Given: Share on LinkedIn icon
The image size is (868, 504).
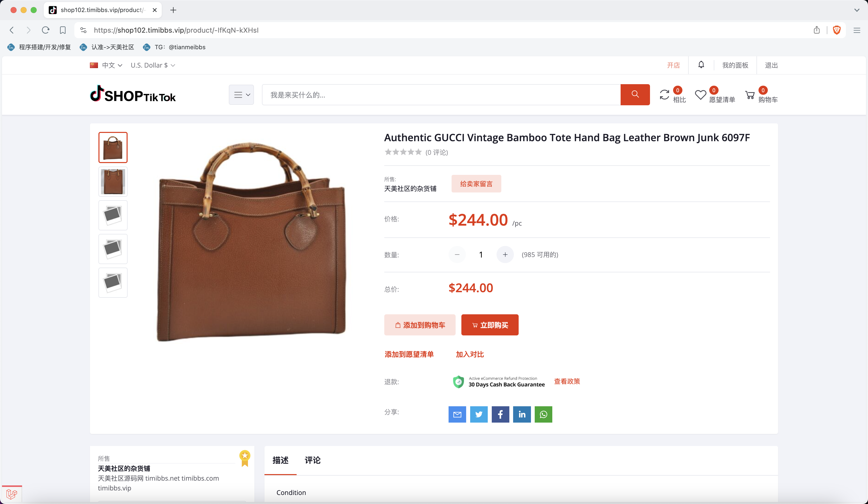Looking at the screenshot, I should [522, 414].
